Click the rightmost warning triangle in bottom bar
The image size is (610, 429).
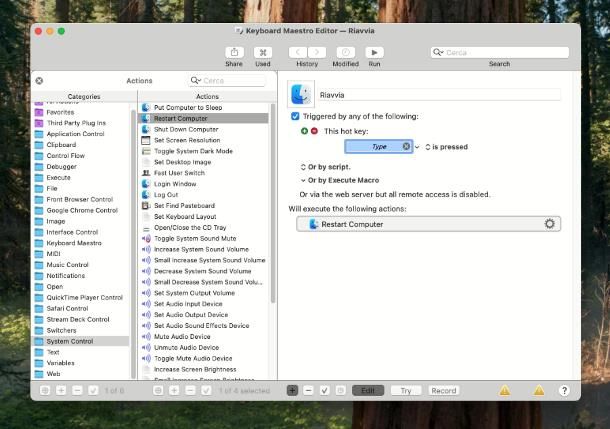[x=539, y=390]
